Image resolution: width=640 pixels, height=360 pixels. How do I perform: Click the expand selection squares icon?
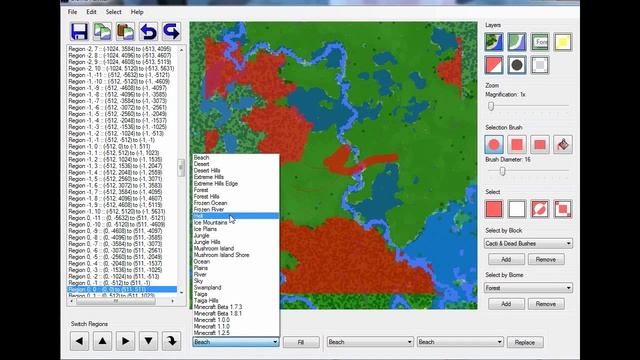[x=563, y=209]
